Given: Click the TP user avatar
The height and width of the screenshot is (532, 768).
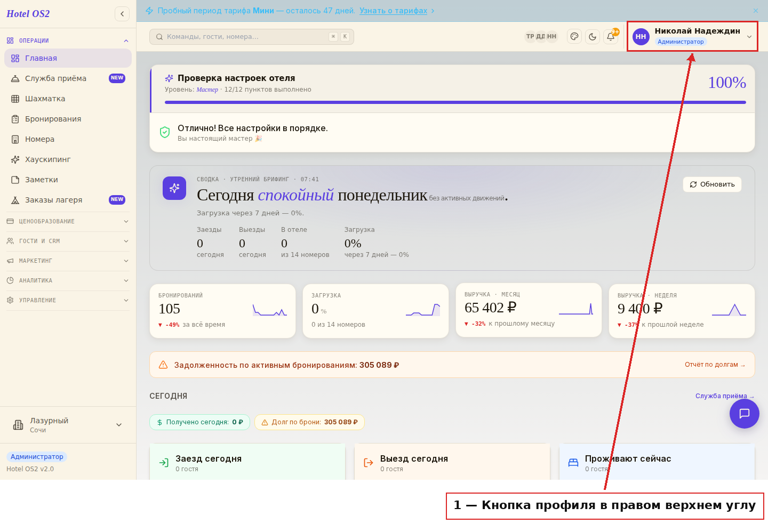Looking at the screenshot, I should pos(530,36).
